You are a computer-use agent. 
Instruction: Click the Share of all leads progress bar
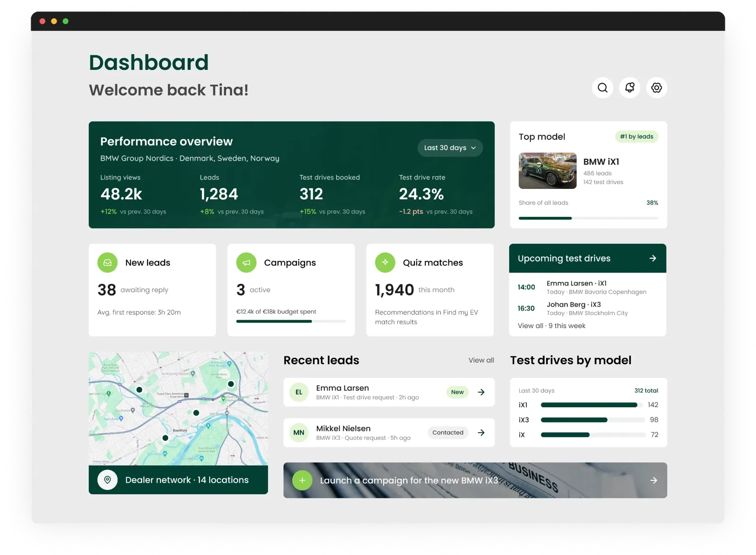click(x=588, y=218)
